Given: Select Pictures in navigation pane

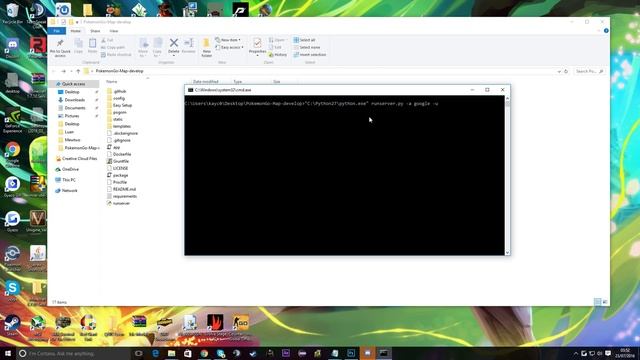Looking at the screenshot, I should (x=72, y=116).
